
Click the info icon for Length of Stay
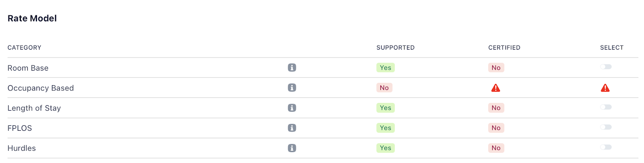coord(292,108)
